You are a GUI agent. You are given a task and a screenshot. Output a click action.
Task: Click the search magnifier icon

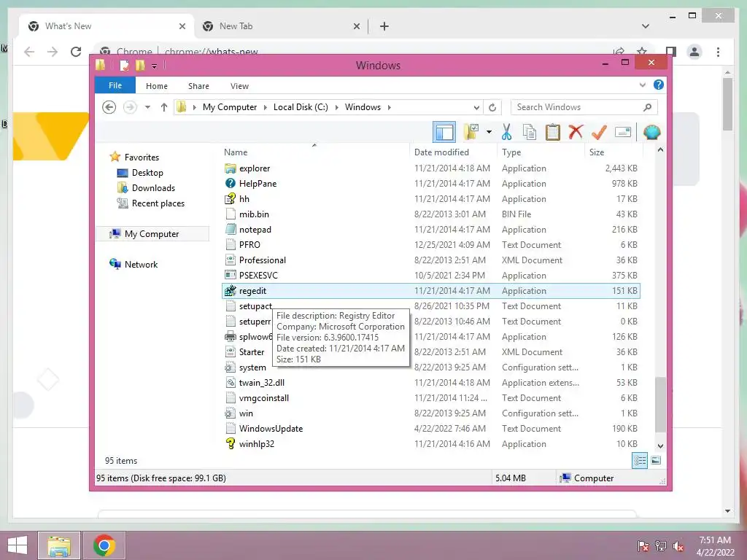648,107
